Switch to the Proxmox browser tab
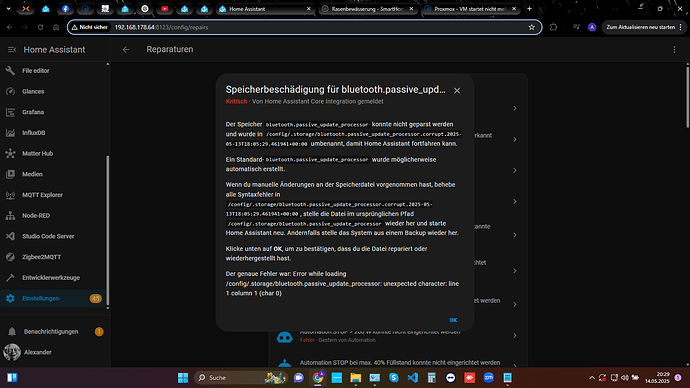690x388 pixels. coord(470,9)
